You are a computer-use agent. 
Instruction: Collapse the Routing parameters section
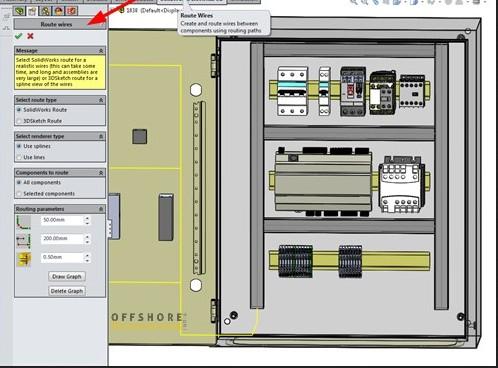[101, 209]
